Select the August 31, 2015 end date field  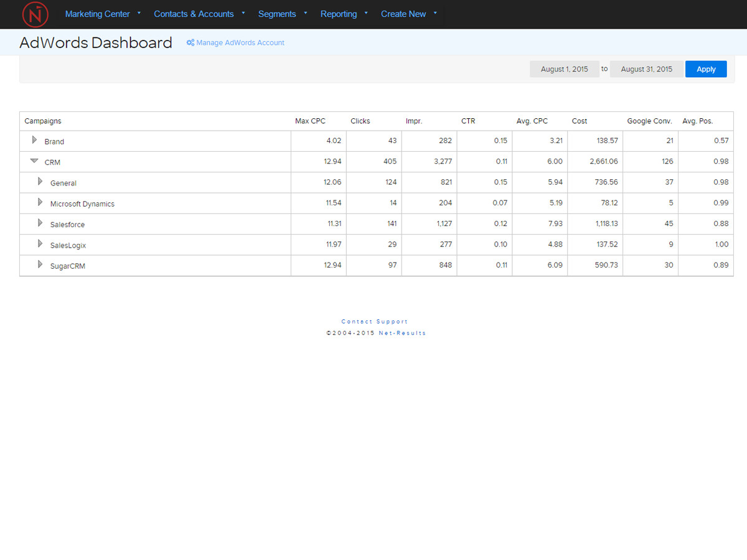coord(647,69)
